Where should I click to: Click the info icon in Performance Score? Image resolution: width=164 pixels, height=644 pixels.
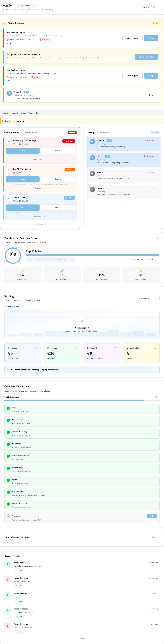tap(158, 238)
